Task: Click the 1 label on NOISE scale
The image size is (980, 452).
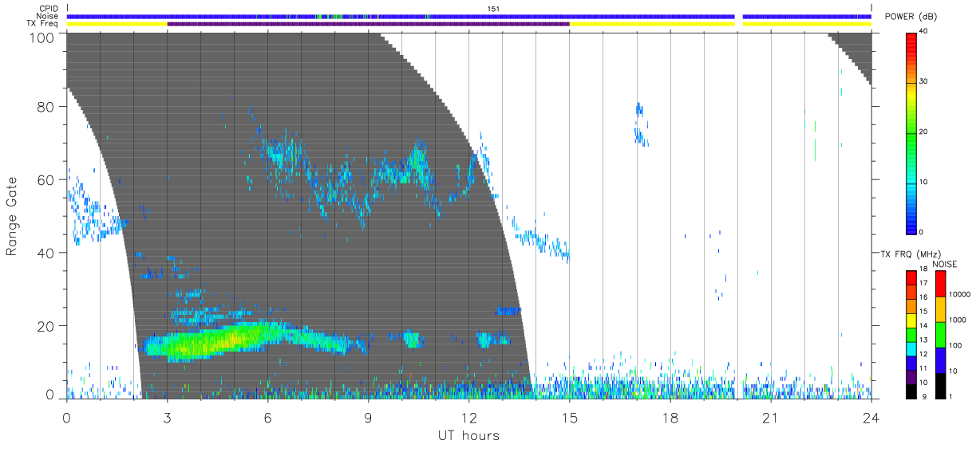Action: click(950, 396)
